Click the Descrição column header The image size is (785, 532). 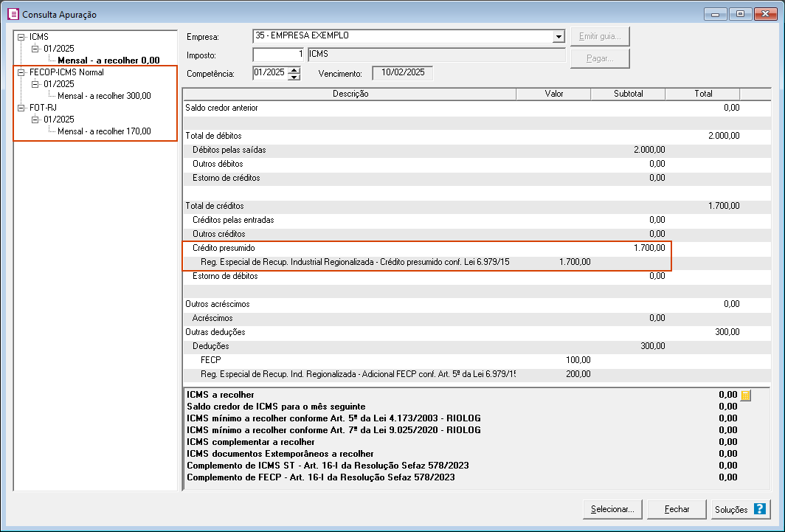click(x=350, y=94)
